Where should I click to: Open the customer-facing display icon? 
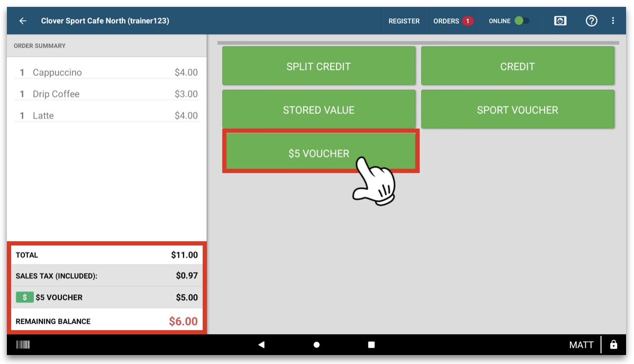tap(560, 21)
